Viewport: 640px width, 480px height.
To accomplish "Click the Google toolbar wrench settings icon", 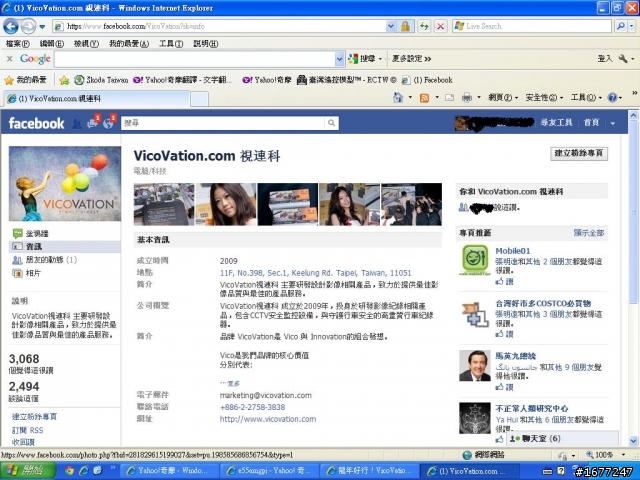I will tap(623, 59).
